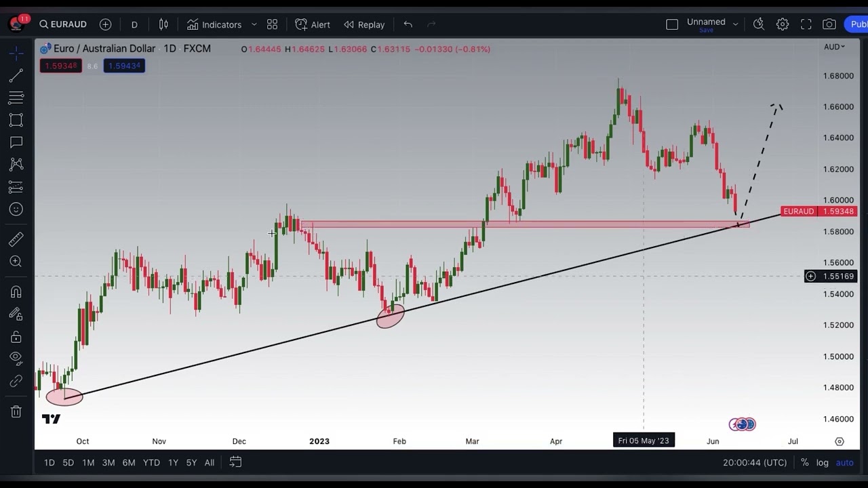This screenshot has width=868, height=488.
Task: Click the EURAUD 1.59348 price label
Action: point(819,211)
